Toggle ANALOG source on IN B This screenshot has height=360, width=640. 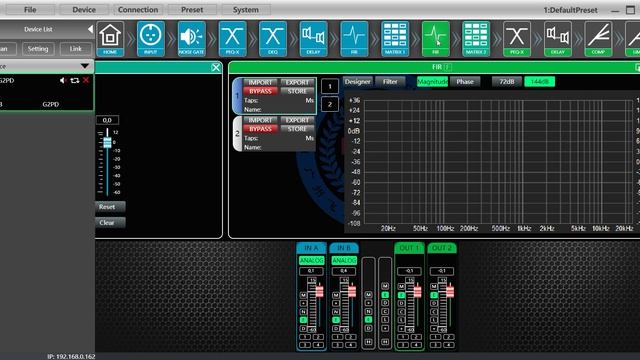344,260
